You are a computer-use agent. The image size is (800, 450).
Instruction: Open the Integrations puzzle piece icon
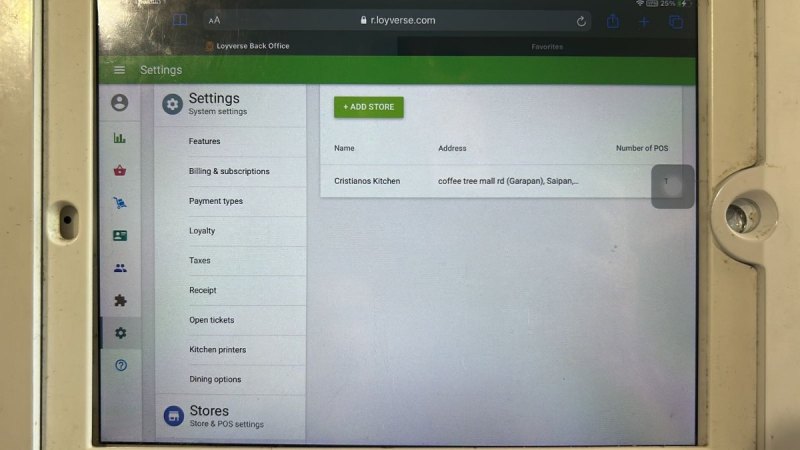(120, 300)
